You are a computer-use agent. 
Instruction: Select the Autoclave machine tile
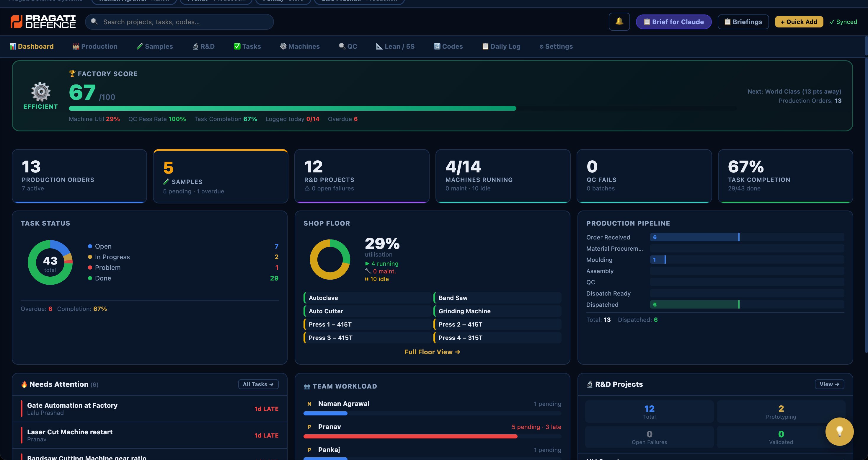[x=367, y=298]
